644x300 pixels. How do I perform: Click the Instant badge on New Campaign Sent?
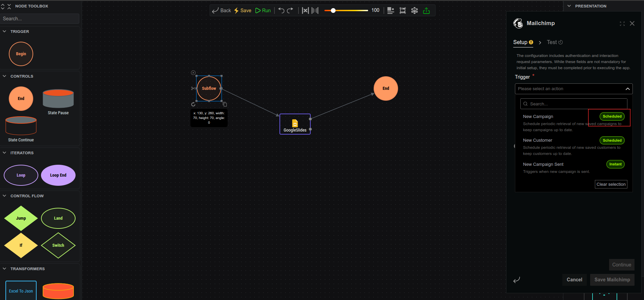click(x=615, y=164)
